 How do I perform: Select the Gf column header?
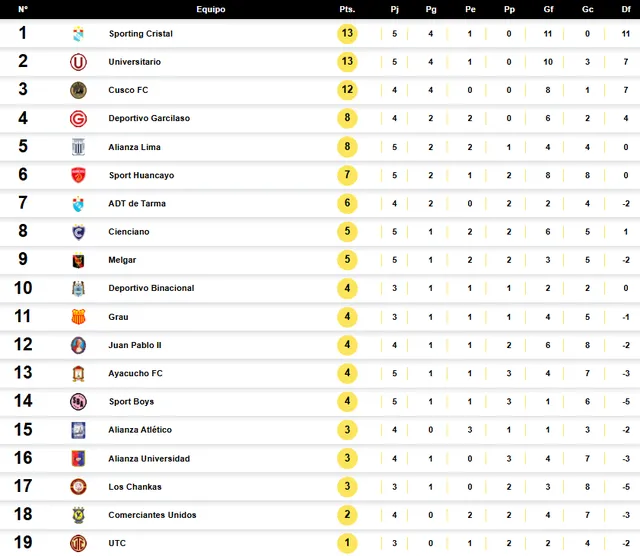(548, 9)
